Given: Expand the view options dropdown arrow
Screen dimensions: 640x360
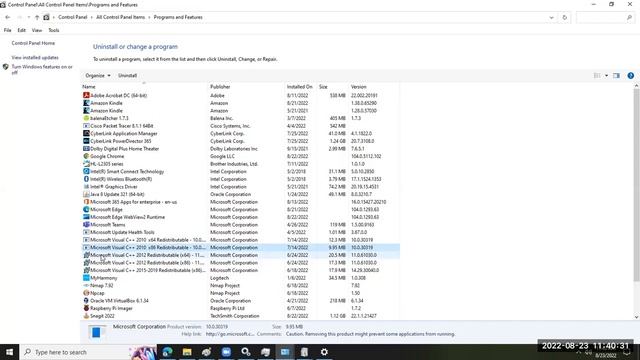Looking at the screenshot, I should click(x=606, y=76).
